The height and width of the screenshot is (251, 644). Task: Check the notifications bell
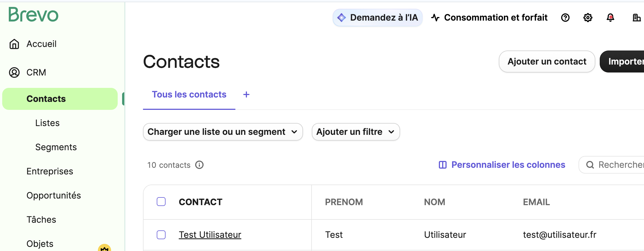tap(610, 18)
